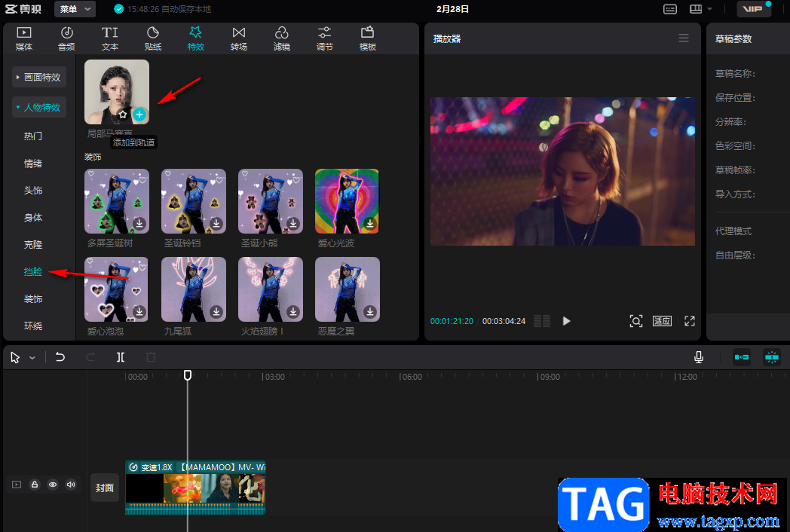
Task: Download the 圣诞小熊 effect
Action: click(x=293, y=223)
